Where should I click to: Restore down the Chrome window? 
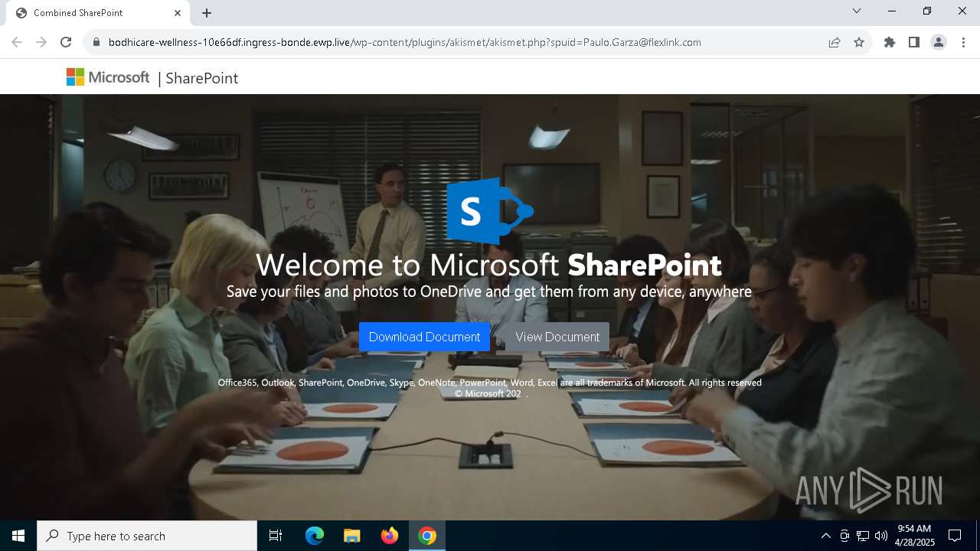click(x=927, y=11)
